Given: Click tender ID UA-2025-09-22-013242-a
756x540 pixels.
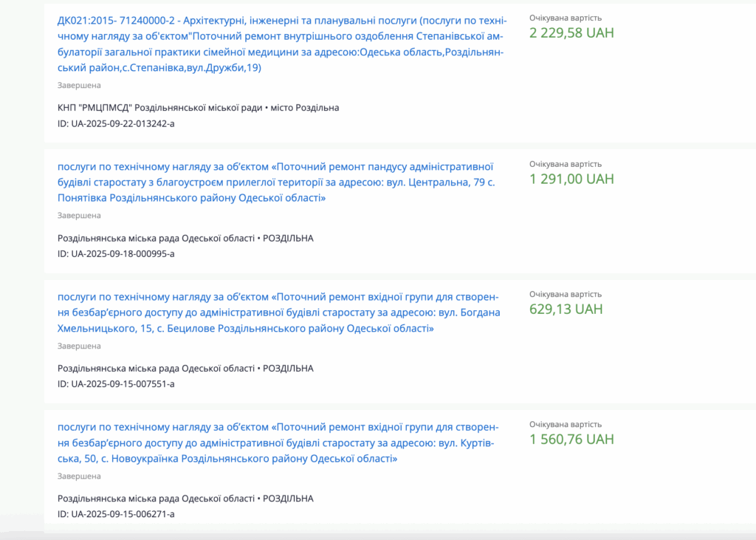Looking at the screenshot, I should pos(116,123).
